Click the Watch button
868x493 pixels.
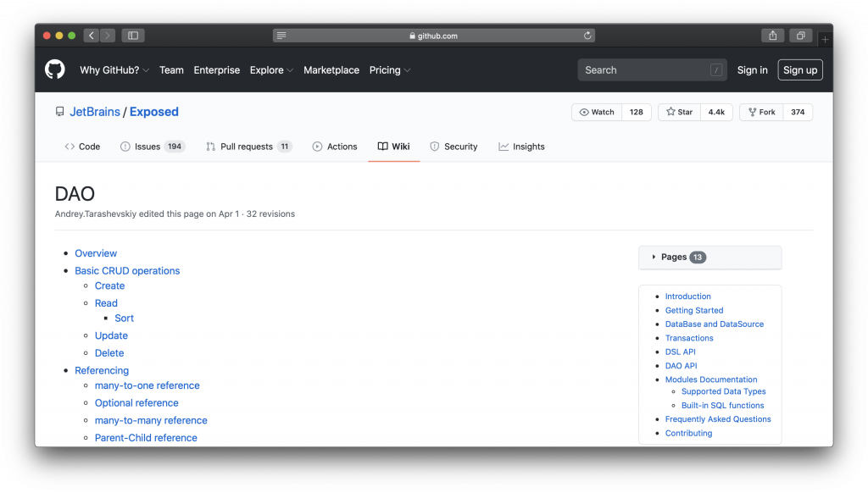click(597, 112)
